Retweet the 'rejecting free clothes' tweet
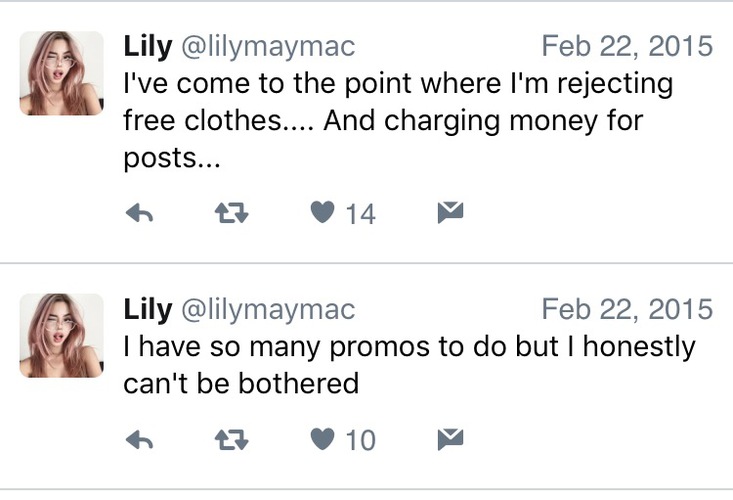The height and width of the screenshot is (500, 733). tap(232, 213)
